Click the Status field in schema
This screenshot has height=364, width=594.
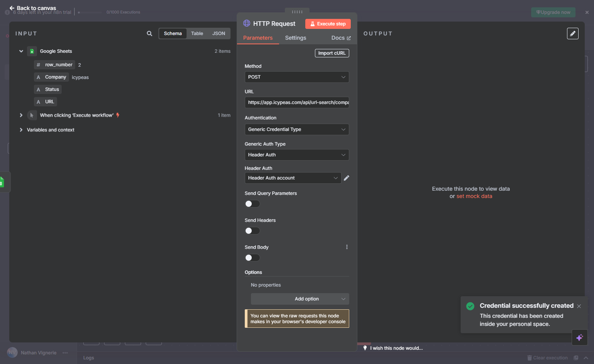[48, 89]
